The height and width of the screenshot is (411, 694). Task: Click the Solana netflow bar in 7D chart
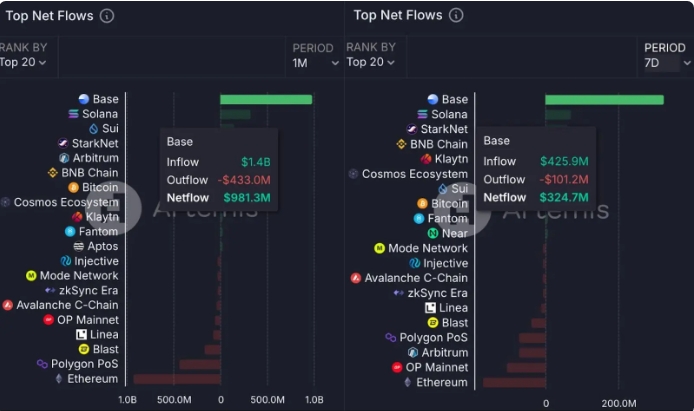coord(558,115)
